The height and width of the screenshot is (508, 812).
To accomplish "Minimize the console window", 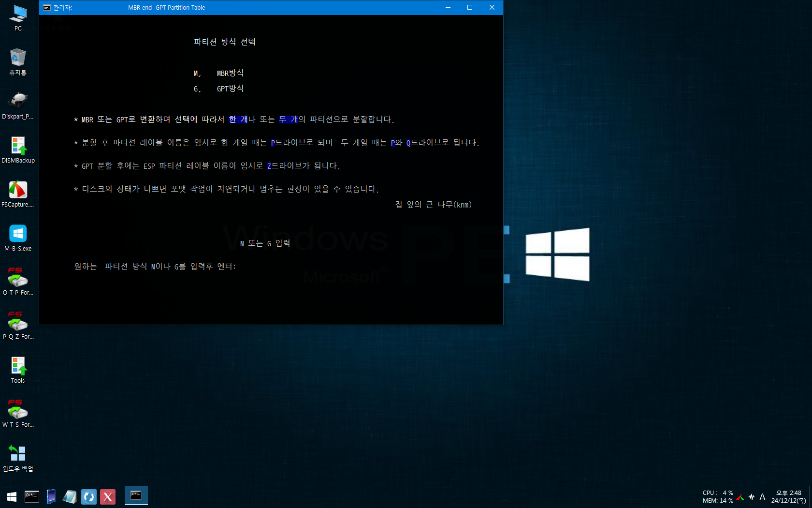I will coord(448,8).
